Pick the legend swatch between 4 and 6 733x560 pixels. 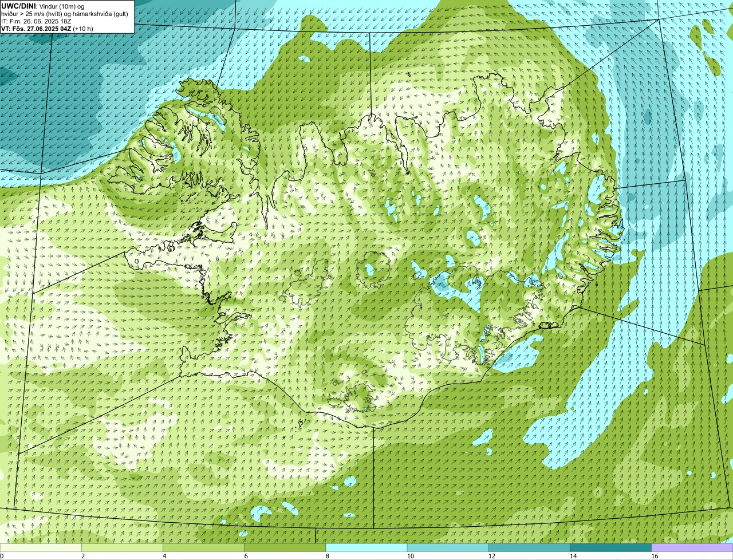point(203,547)
